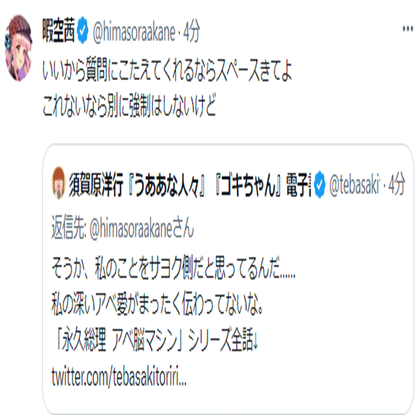Viewport: 415px width, 415px height.
Task: Open the 暇空茜 display name
Action: 59,32
